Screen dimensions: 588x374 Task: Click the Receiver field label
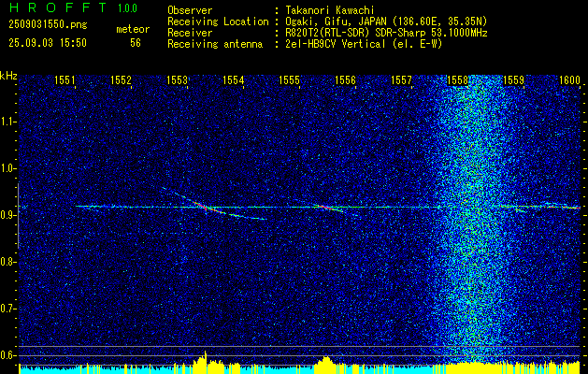click(190, 33)
